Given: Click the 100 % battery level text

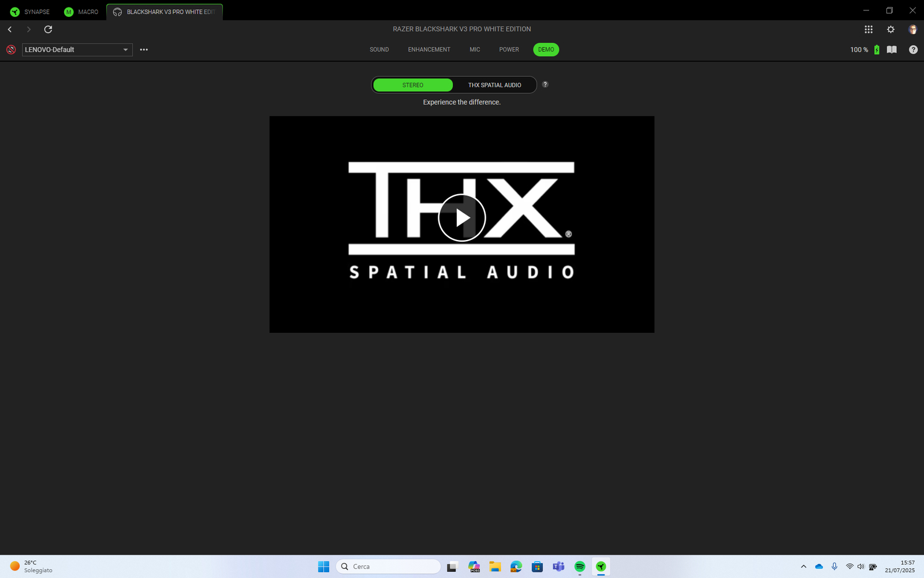Looking at the screenshot, I should [859, 50].
